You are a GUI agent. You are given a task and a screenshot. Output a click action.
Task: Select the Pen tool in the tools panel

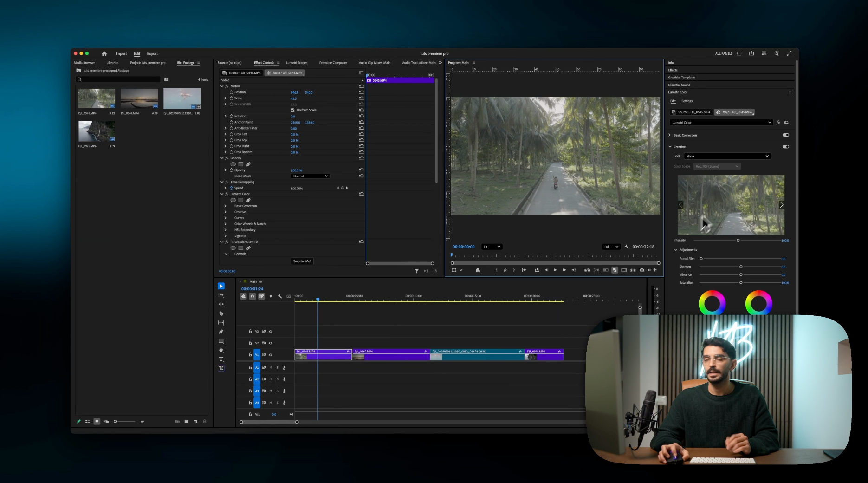[x=221, y=332]
